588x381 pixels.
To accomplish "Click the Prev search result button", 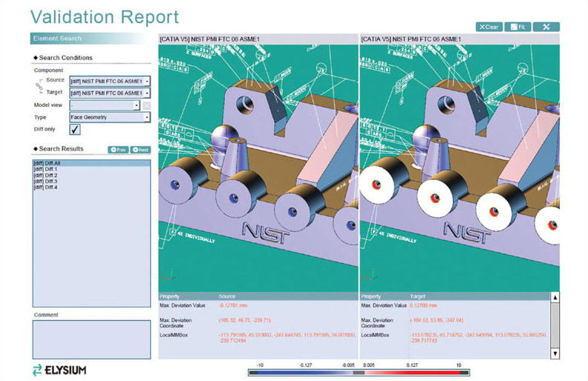I will pyautogui.click(x=118, y=149).
